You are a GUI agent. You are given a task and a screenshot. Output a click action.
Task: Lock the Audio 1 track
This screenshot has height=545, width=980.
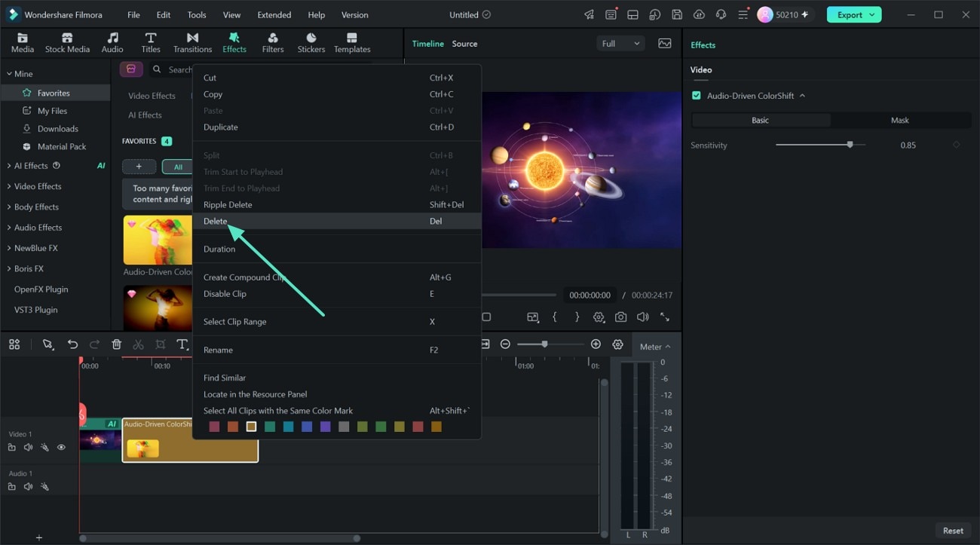11,487
